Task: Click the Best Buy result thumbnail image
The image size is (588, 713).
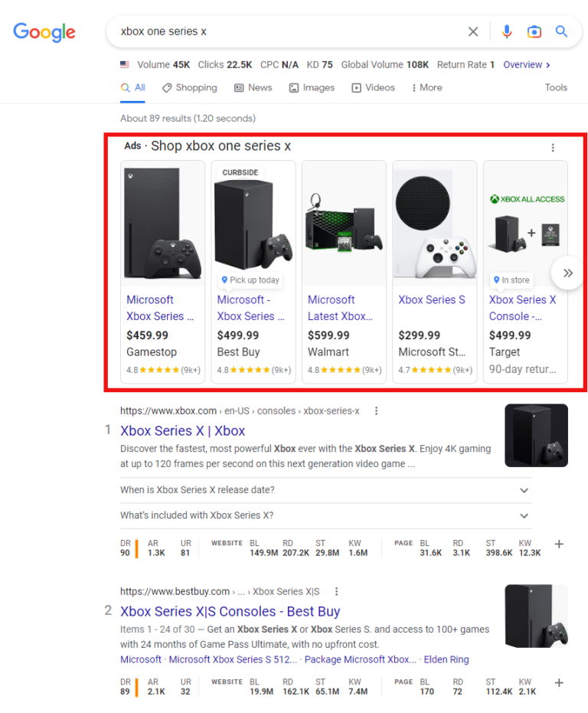Action: coord(536,616)
